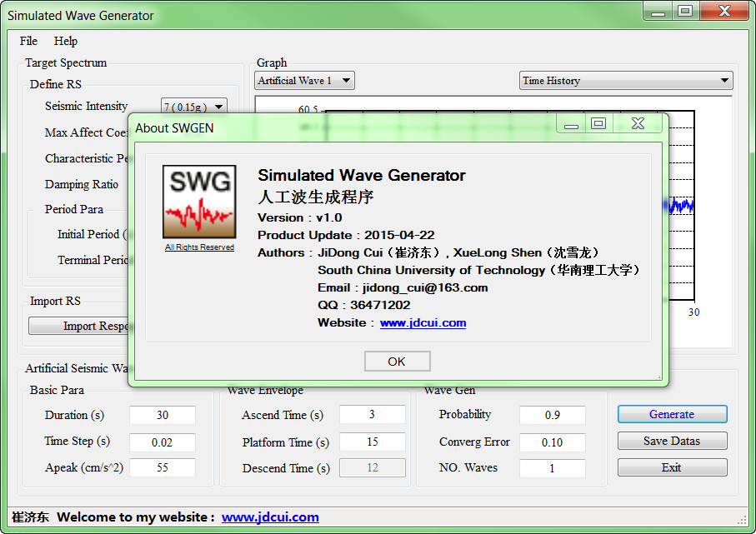The image size is (756, 534).
Task: Close the Simulated Wave Generator main window
Action: pos(724,11)
